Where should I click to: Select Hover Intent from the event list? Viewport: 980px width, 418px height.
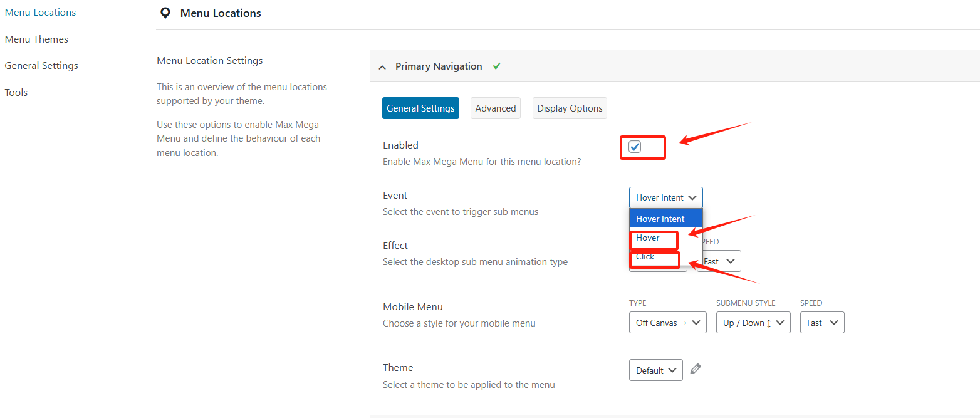pyautogui.click(x=665, y=219)
